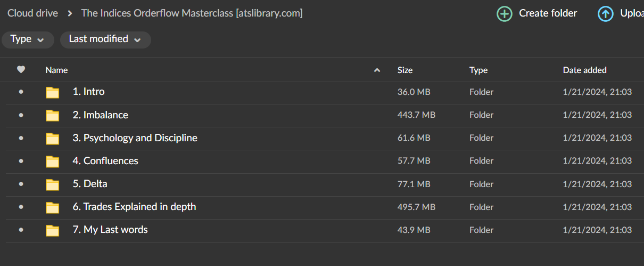Open the Type filter dropdown
The height and width of the screenshot is (266, 644).
tap(28, 39)
